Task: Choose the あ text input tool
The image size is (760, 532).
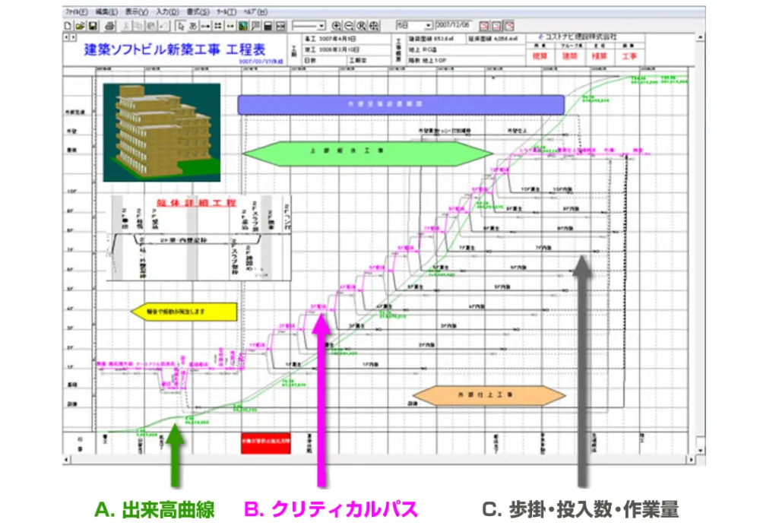Action: pyautogui.click(x=192, y=24)
